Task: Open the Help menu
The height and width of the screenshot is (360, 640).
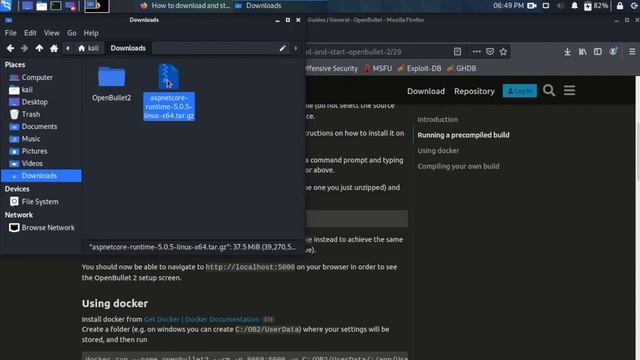Action: [91, 33]
